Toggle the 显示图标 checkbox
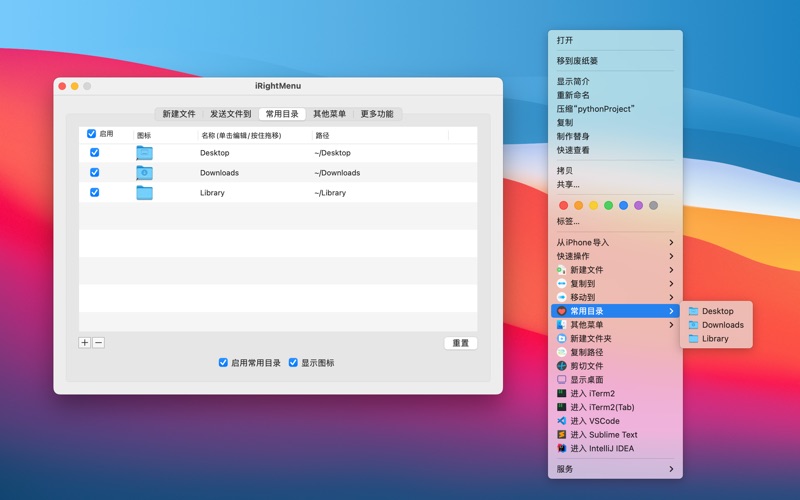Screen dimensions: 800x500 pos(293,363)
